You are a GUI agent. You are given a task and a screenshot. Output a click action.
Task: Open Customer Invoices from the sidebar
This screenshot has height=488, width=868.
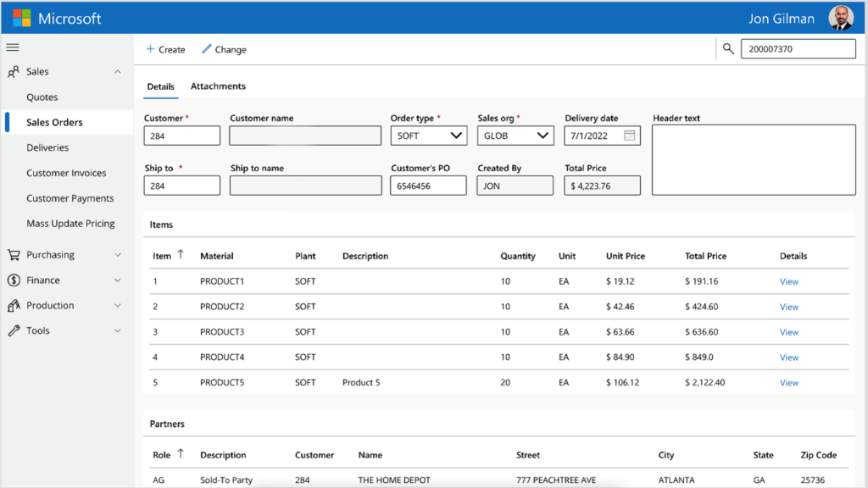pos(65,173)
